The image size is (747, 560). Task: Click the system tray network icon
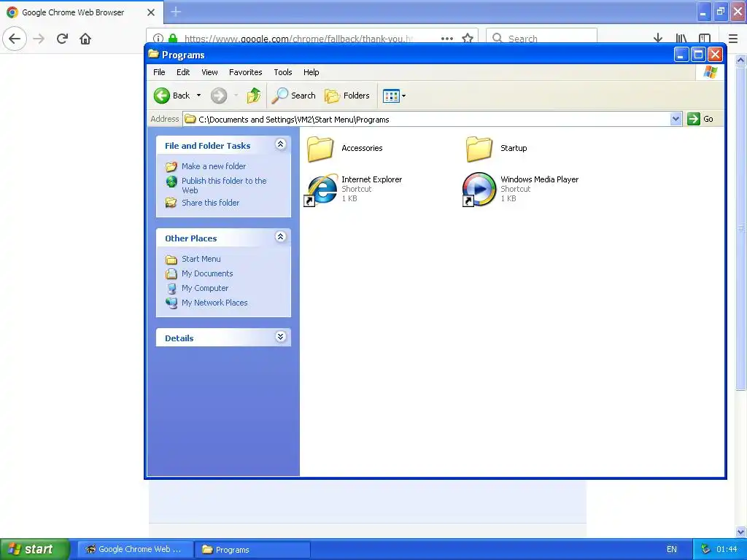coord(705,549)
